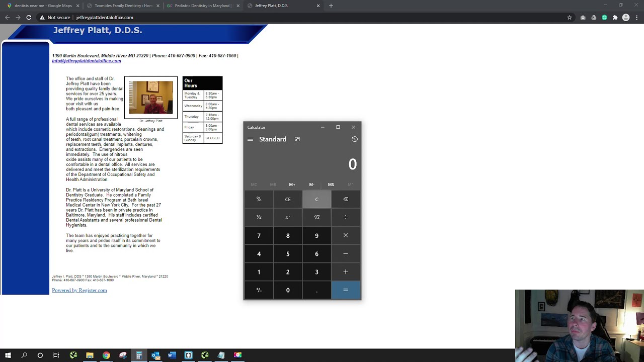Click the multiply key in Calculator
The width and height of the screenshot is (644, 362).
tap(346, 235)
